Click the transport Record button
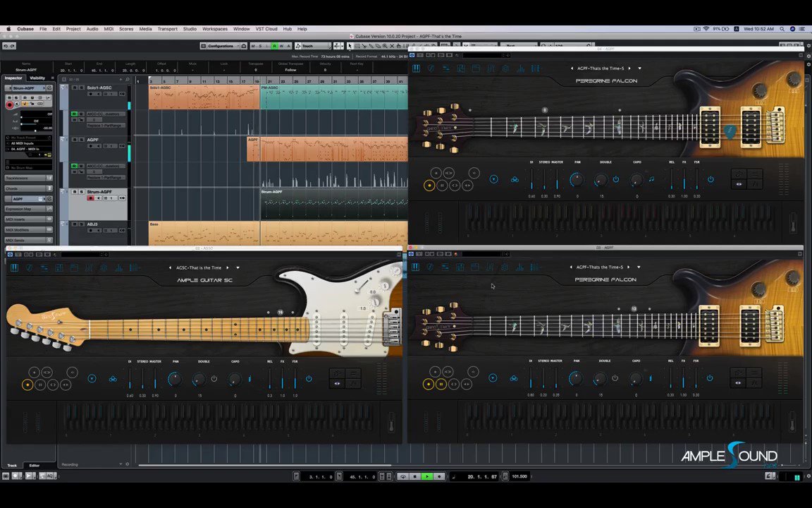 point(440,476)
